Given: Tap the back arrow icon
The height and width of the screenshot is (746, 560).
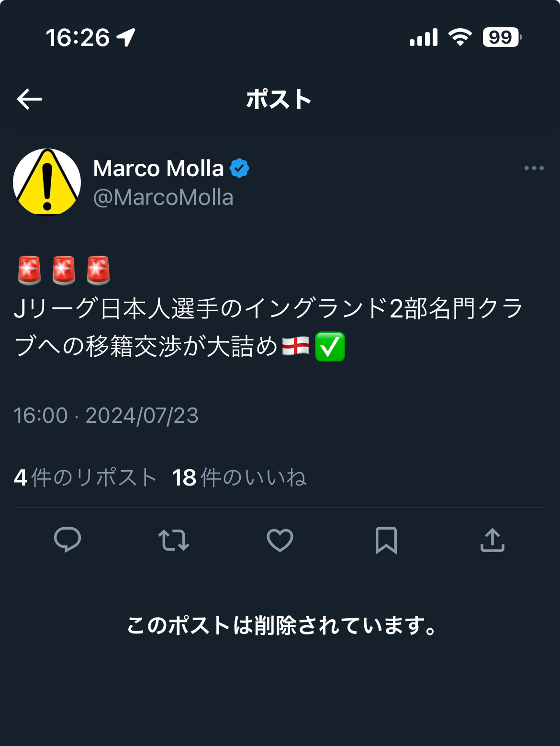Looking at the screenshot, I should click(x=29, y=99).
